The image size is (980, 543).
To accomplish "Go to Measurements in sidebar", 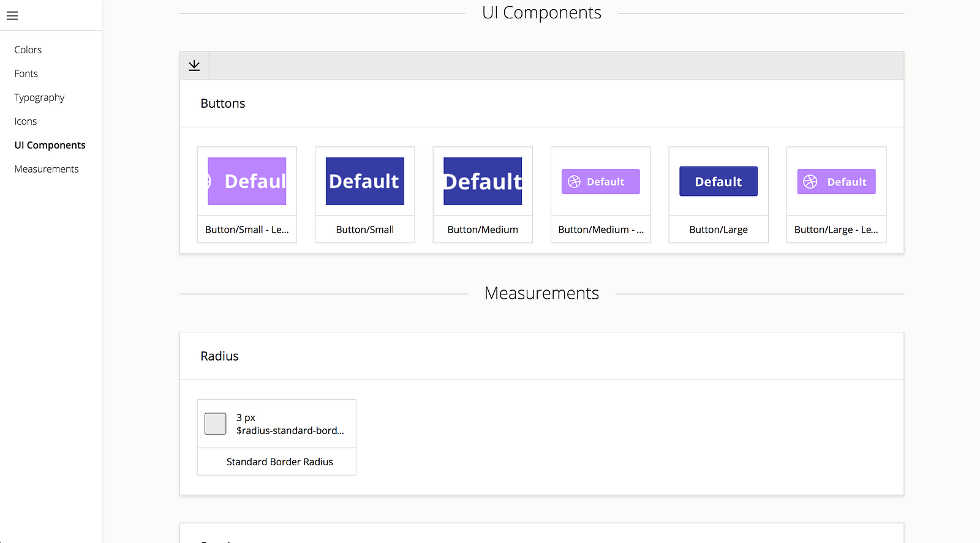I will (x=47, y=169).
